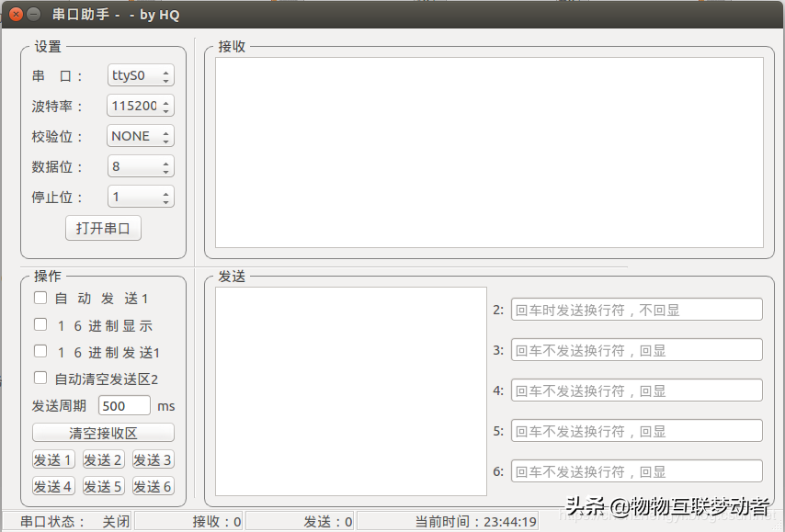785x532 pixels.
Task: Click the 当前时间：23:44:19 status text
Action: 475,522
